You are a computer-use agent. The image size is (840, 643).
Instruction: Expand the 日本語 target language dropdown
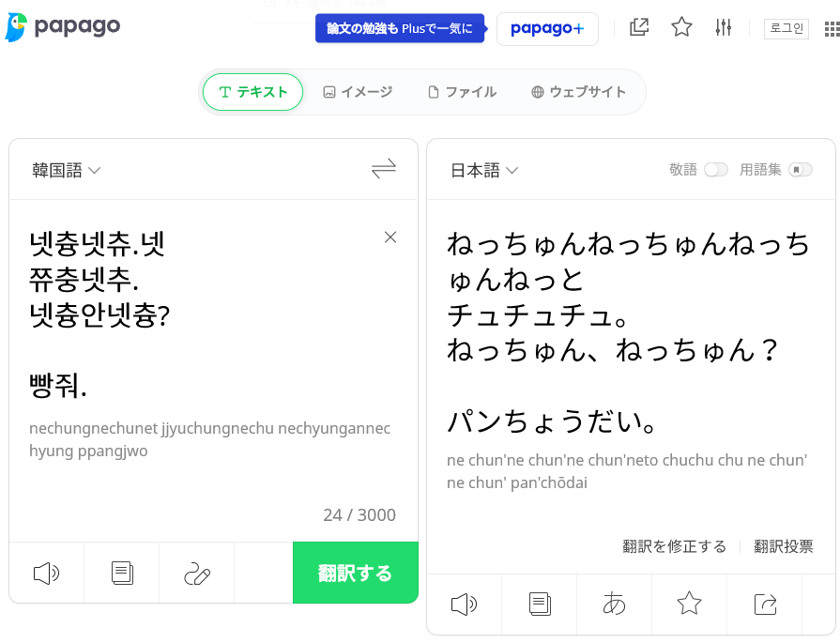(484, 170)
